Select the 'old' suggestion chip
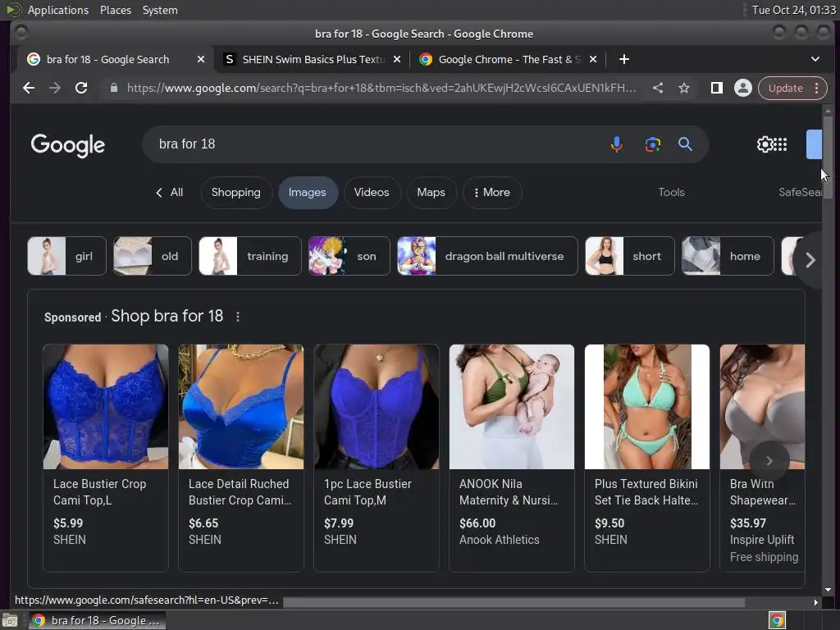840x630 pixels. 152,256
